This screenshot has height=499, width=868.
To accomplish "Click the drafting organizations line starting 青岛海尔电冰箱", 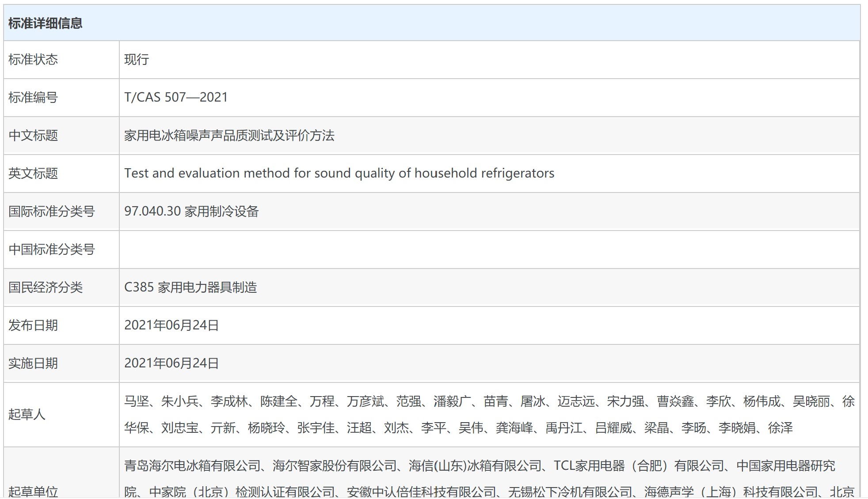I will [x=480, y=466].
